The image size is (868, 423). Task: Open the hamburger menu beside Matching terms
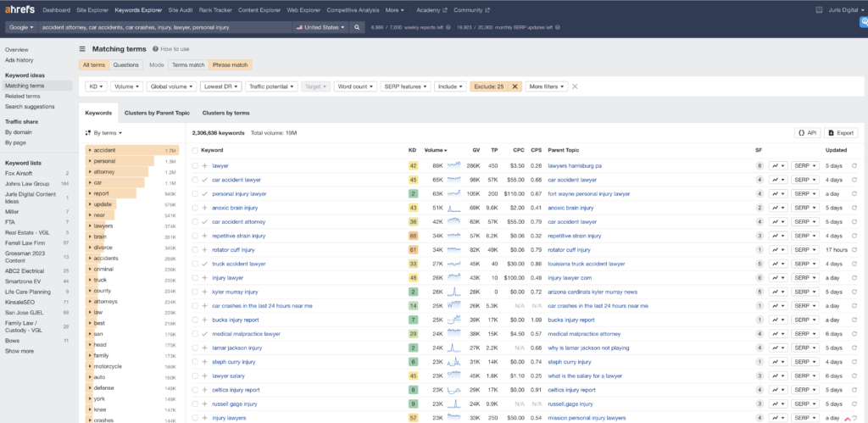[82, 48]
